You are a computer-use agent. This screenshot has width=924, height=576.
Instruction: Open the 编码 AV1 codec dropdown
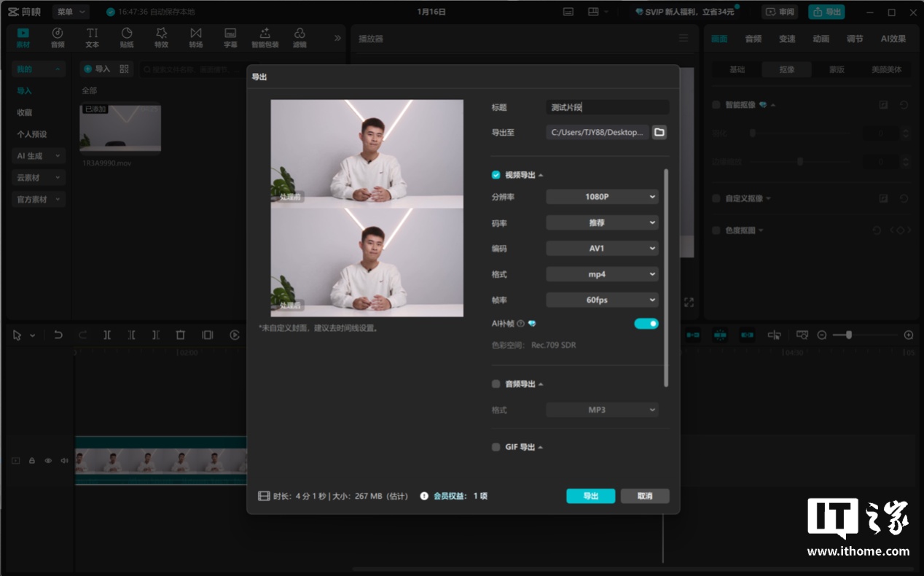(602, 249)
